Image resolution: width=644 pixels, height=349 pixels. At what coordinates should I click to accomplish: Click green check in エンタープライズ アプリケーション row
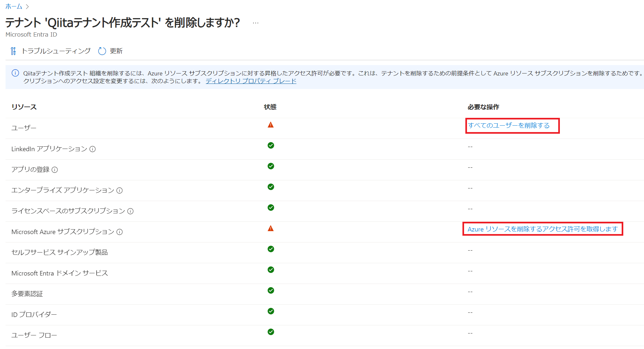[271, 187]
